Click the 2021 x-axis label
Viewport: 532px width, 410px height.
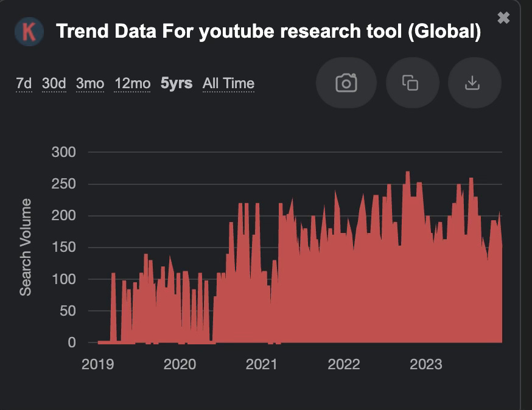point(262,364)
